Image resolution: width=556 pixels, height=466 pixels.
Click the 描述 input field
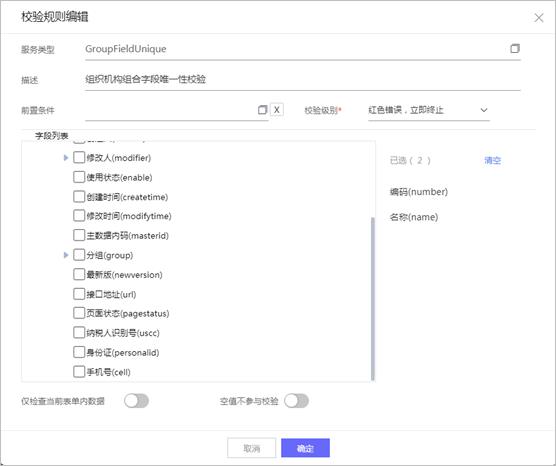point(302,79)
